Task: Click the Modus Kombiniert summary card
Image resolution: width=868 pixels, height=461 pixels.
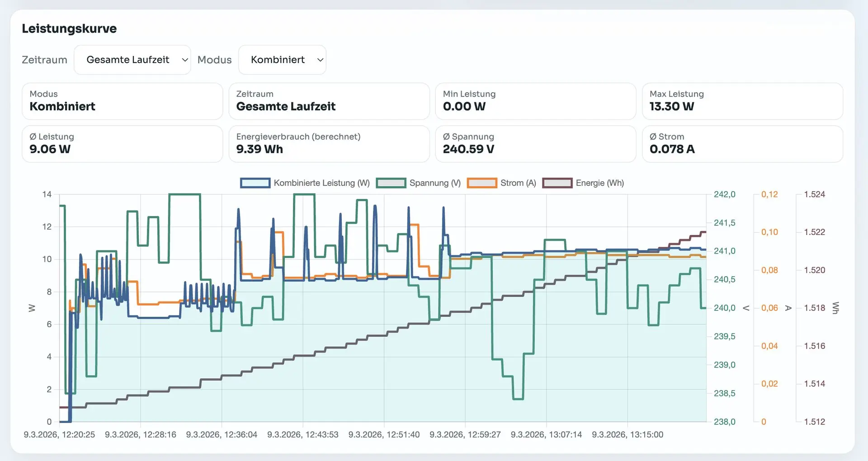Action: pyautogui.click(x=122, y=101)
